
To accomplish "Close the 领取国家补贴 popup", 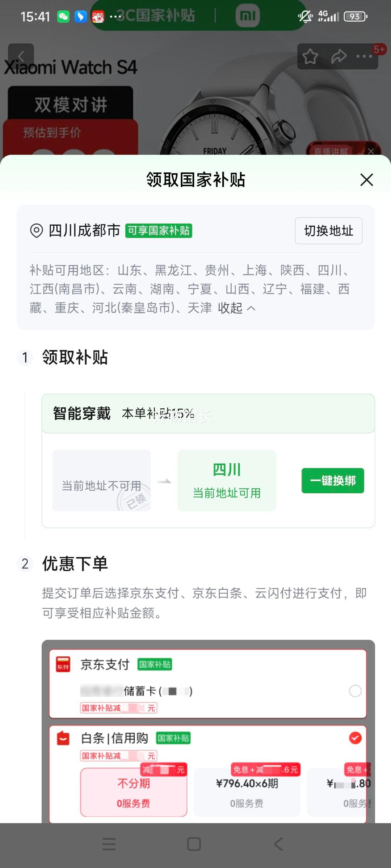I will pyautogui.click(x=367, y=180).
